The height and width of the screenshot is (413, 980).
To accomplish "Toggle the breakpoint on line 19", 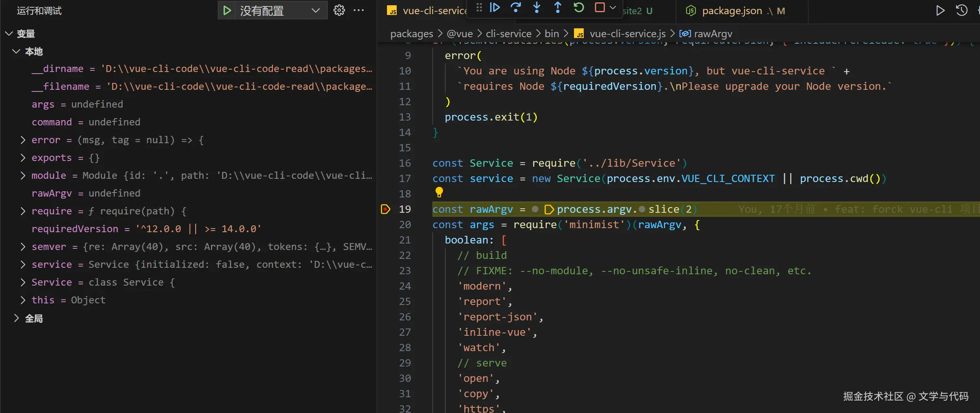I will [385, 209].
